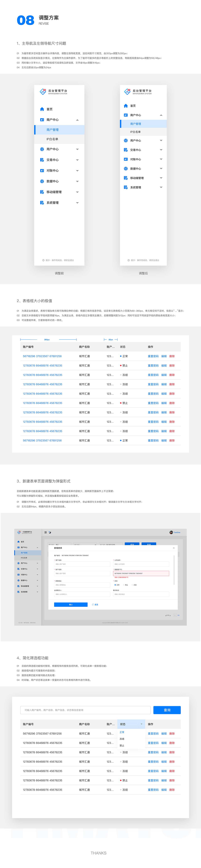Choose 正常 in the 状态 dropdown list
This screenshot has height=868, width=201.
[122, 732]
